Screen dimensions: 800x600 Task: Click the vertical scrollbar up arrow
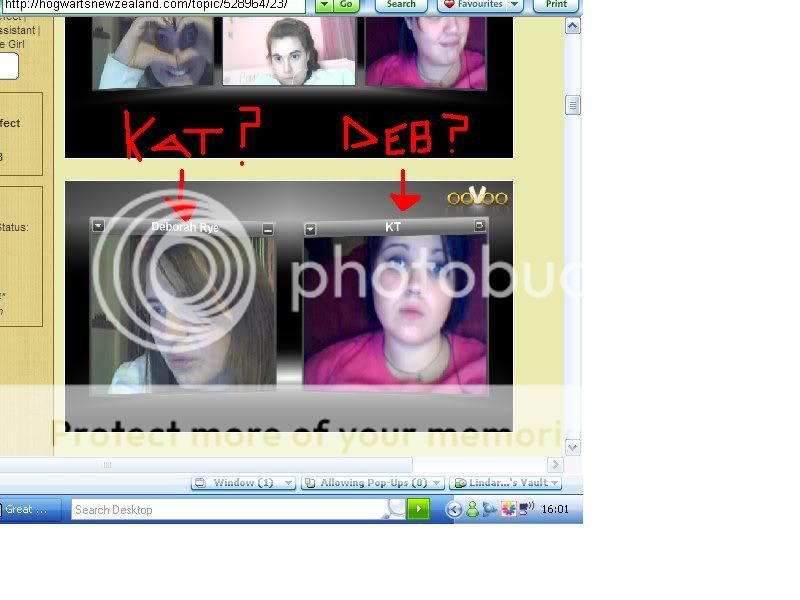pos(572,26)
